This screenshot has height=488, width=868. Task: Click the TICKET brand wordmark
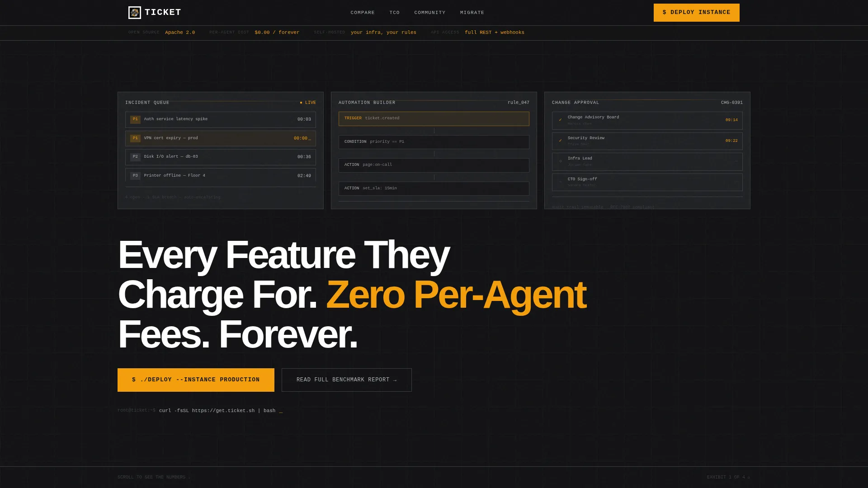coord(163,13)
